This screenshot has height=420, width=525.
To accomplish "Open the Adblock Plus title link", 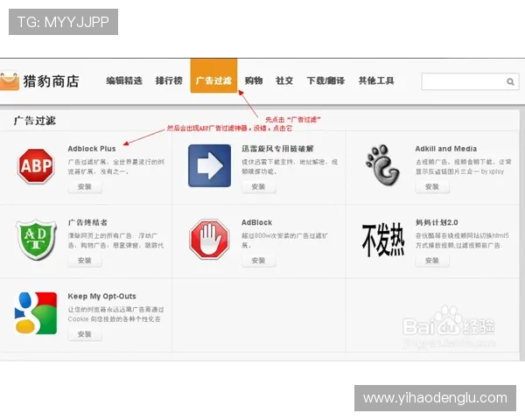I will coord(92,149).
